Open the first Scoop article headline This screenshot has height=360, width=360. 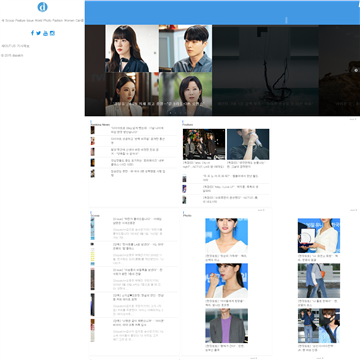point(138,221)
